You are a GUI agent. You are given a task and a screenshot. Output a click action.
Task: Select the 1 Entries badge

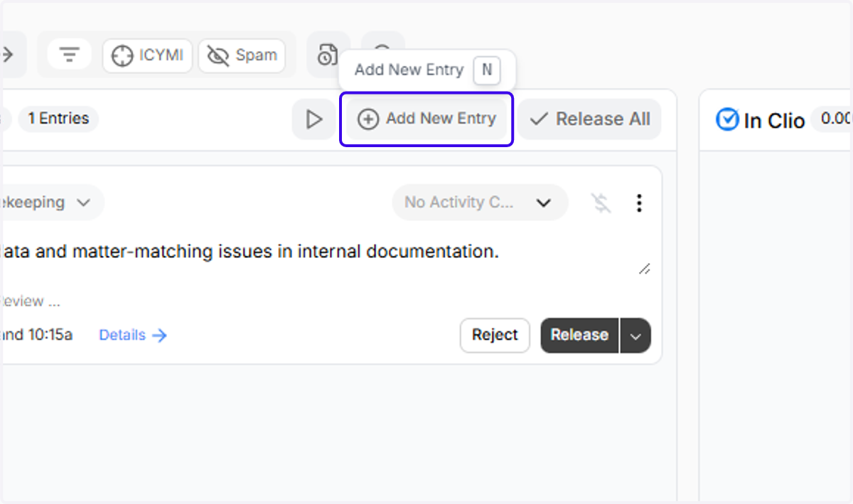pos(58,119)
